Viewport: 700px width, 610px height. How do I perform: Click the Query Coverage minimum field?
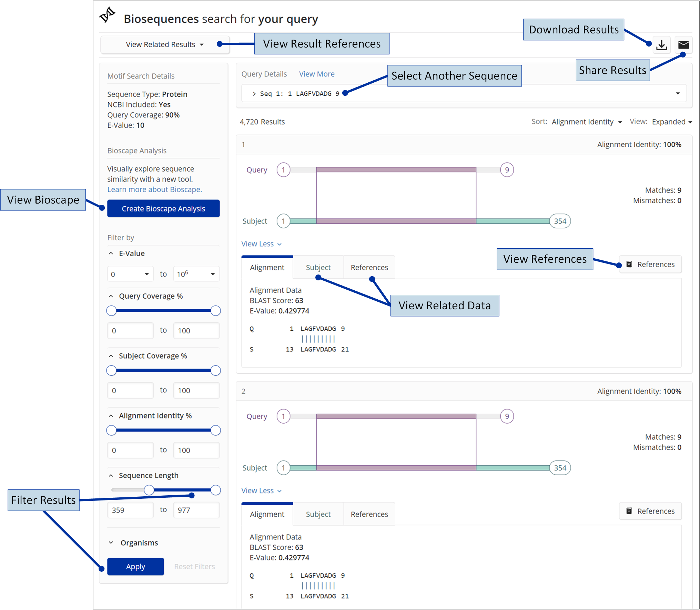(130, 331)
